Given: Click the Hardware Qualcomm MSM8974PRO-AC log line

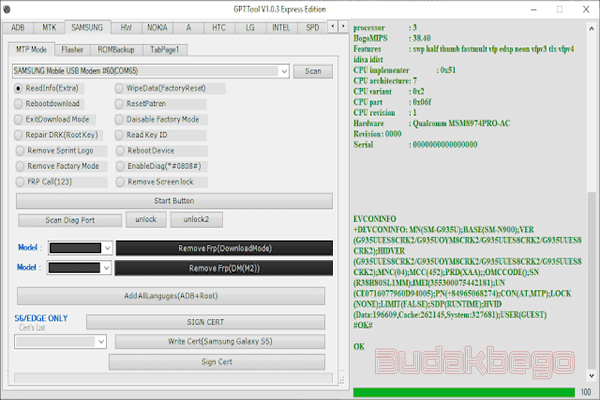Looking at the screenshot, I should [432, 123].
